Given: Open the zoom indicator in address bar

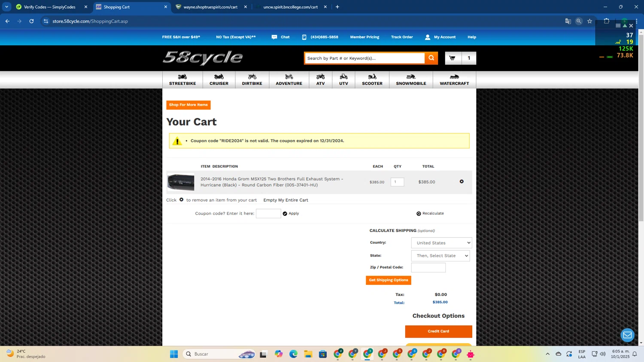Looking at the screenshot, I should (x=579, y=21).
